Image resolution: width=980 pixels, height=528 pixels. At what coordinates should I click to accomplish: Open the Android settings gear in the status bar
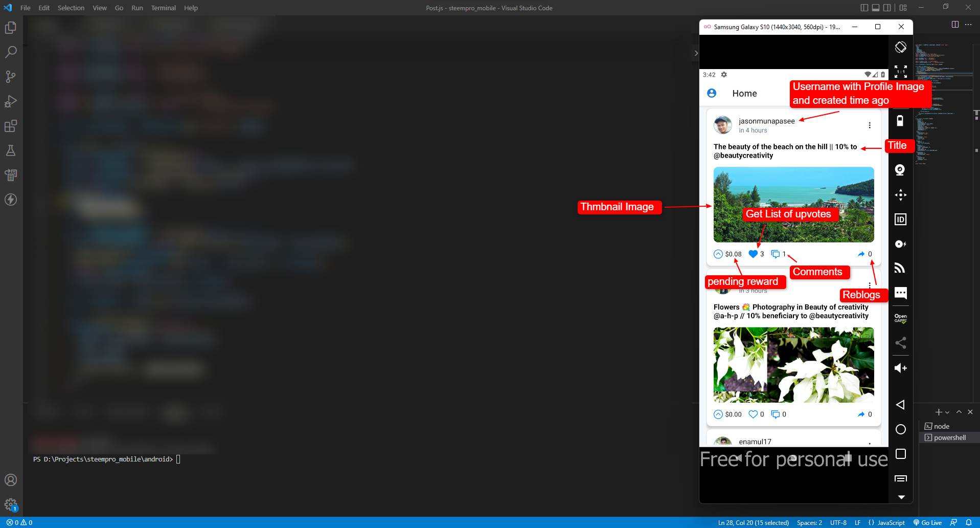click(724, 75)
